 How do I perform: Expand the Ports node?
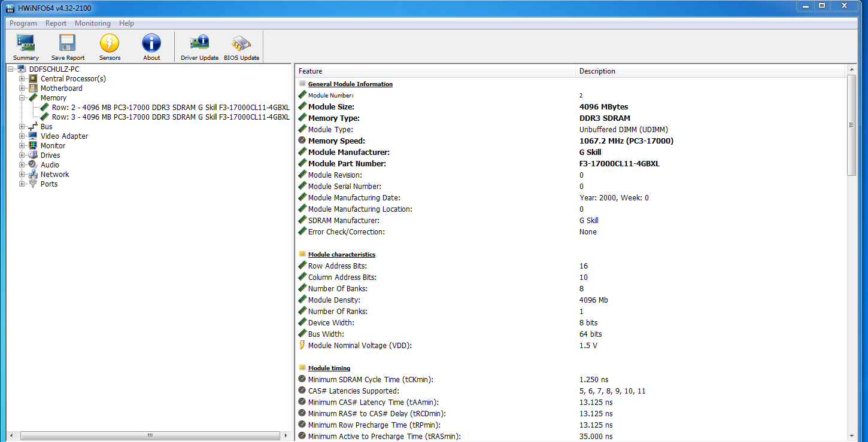22,184
